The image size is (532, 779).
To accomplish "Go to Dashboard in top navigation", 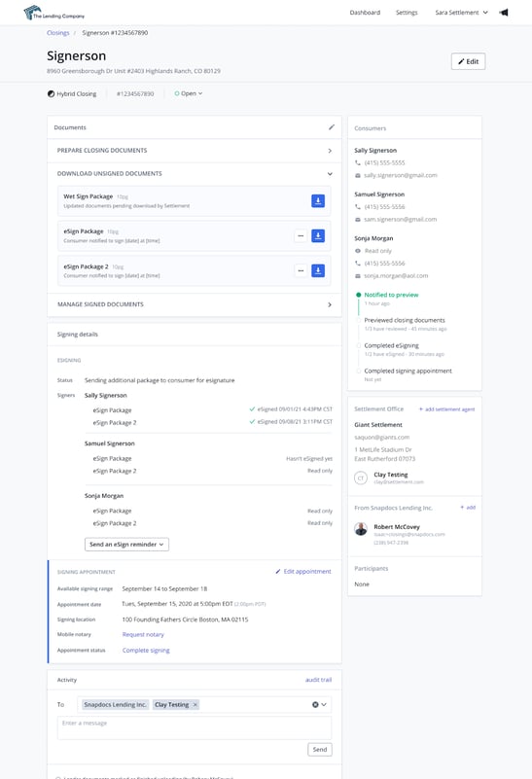I will coord(365,13).
